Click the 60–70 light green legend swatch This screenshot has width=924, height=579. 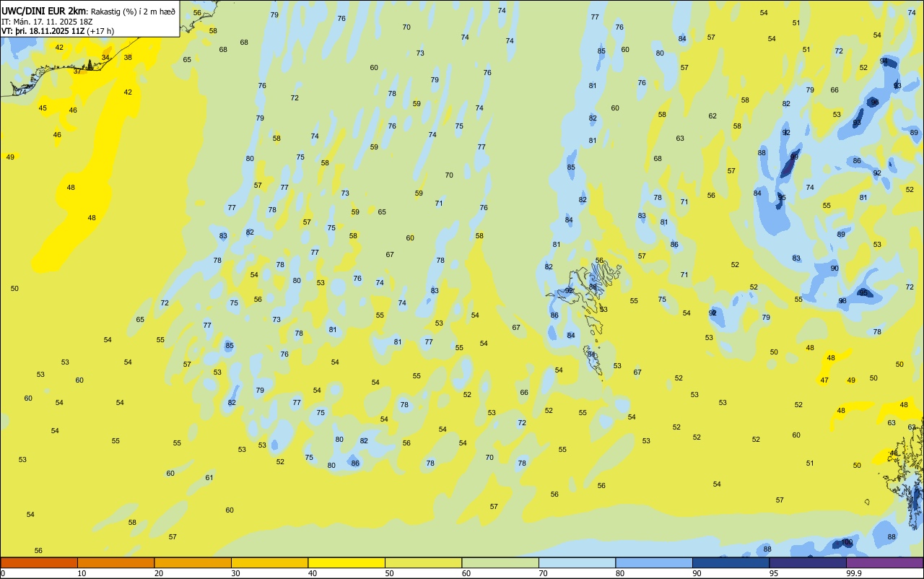(x=500, y=562)
